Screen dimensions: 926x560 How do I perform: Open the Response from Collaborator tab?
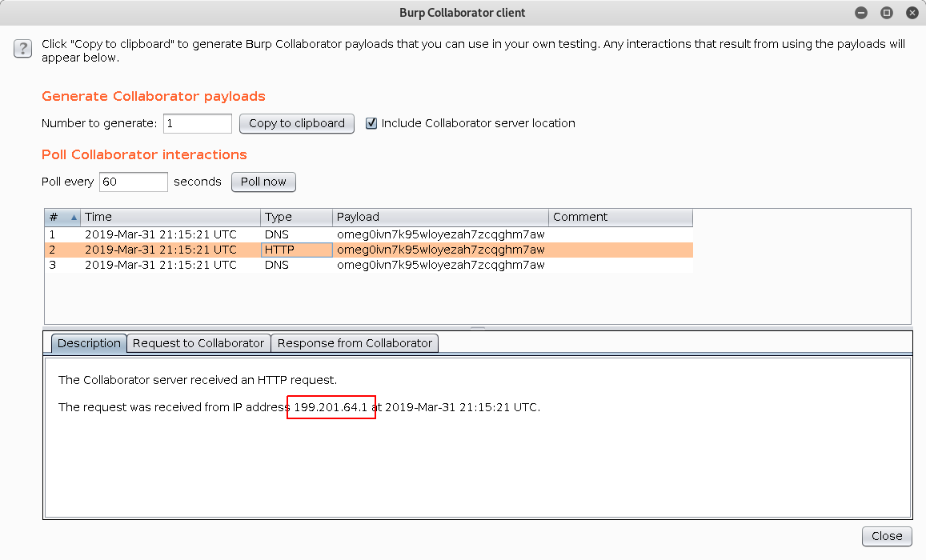pos(355,343)
